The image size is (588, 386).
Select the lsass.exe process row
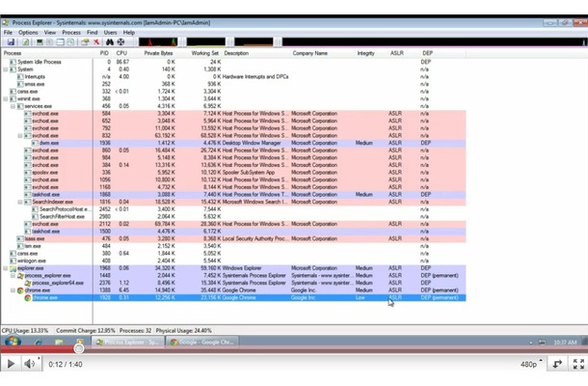tap(233, 238)
